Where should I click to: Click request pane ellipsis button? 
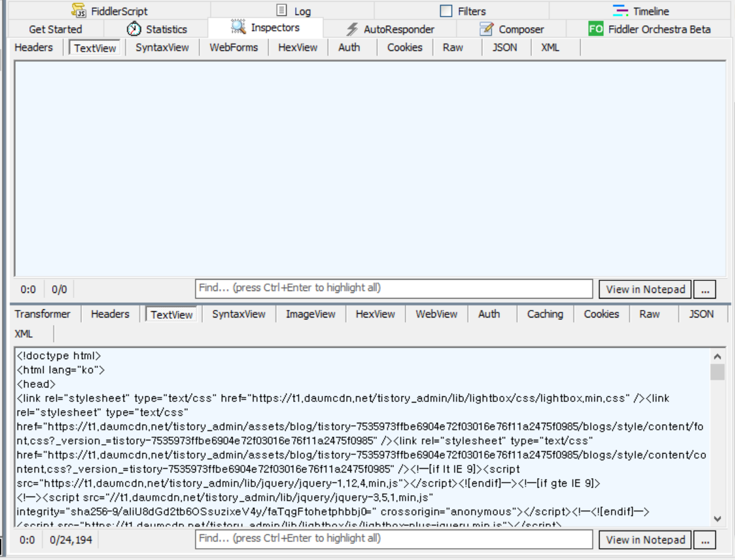(705, 289)
